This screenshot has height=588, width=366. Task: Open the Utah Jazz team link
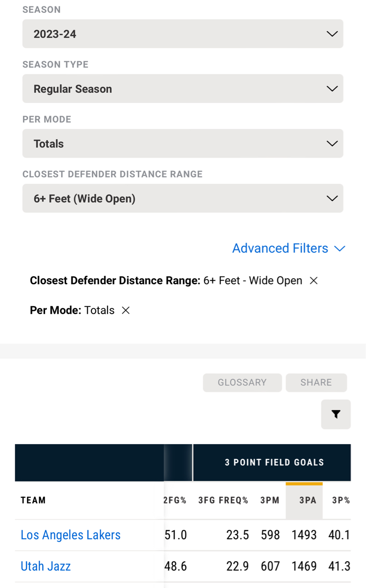point(46,566)
